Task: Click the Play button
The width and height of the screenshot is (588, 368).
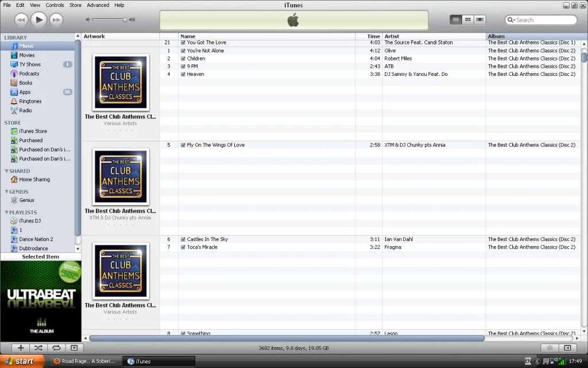Action: [x=38, y=20]
